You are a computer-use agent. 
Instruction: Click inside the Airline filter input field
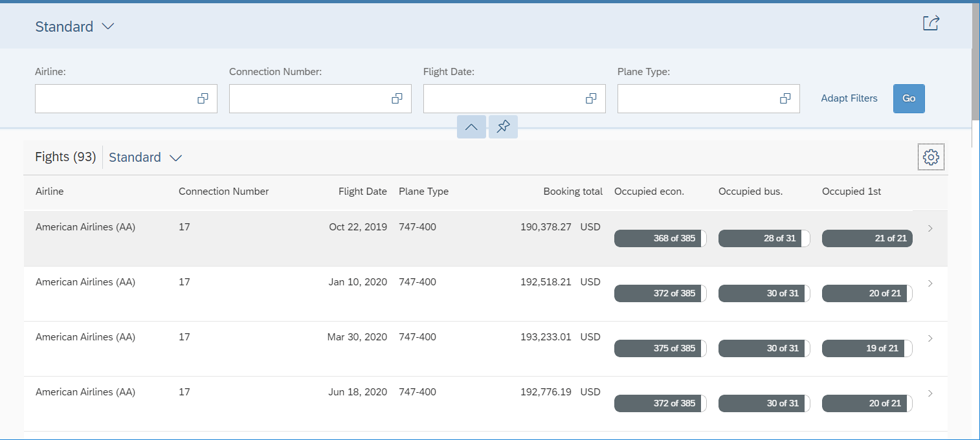(x=117, y=98)
